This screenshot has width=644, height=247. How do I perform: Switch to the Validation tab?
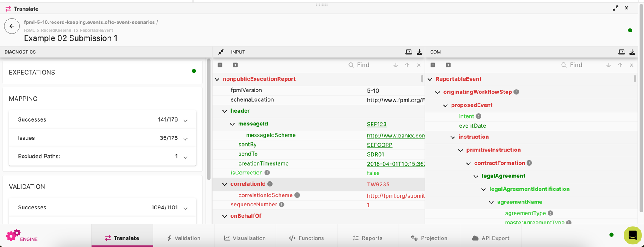[184, 238]
